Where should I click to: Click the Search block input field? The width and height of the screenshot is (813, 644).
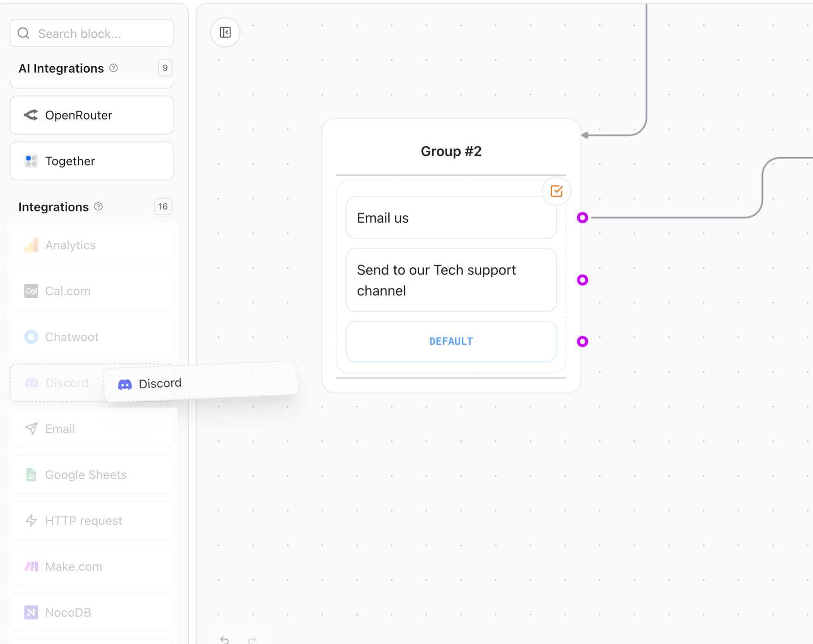[x=91, y=33]
